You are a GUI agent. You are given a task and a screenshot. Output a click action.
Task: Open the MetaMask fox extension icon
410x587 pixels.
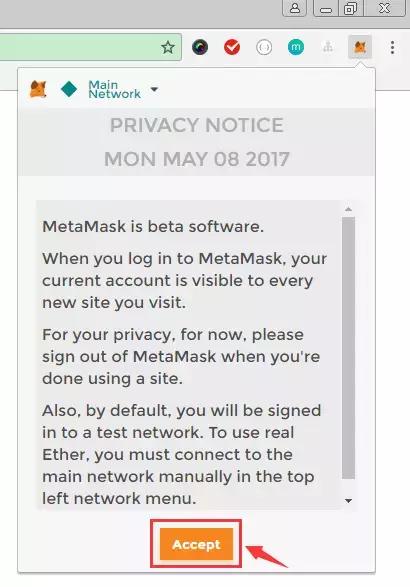pyautogui.click(x=360, y=47)
